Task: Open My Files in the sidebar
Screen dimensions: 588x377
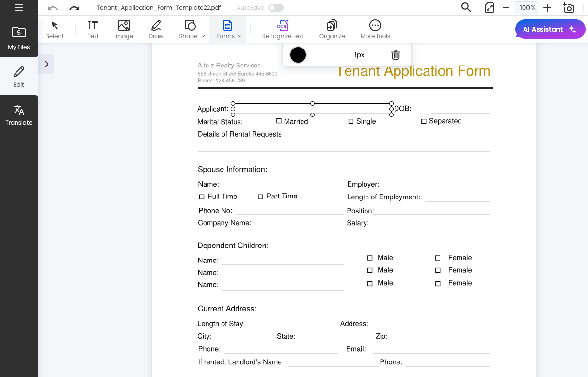Action: pos(19,38)
